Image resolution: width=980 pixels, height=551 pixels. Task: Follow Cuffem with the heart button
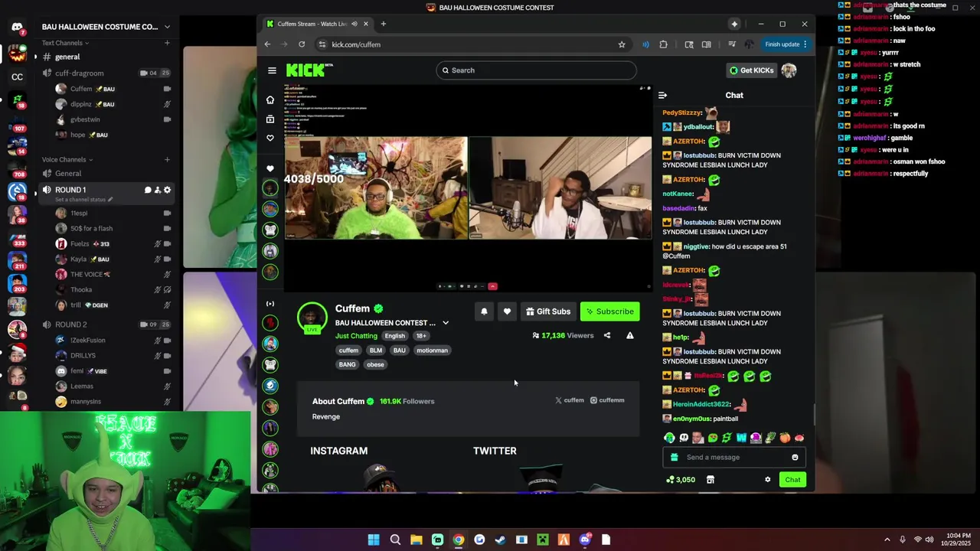[507, 311]
